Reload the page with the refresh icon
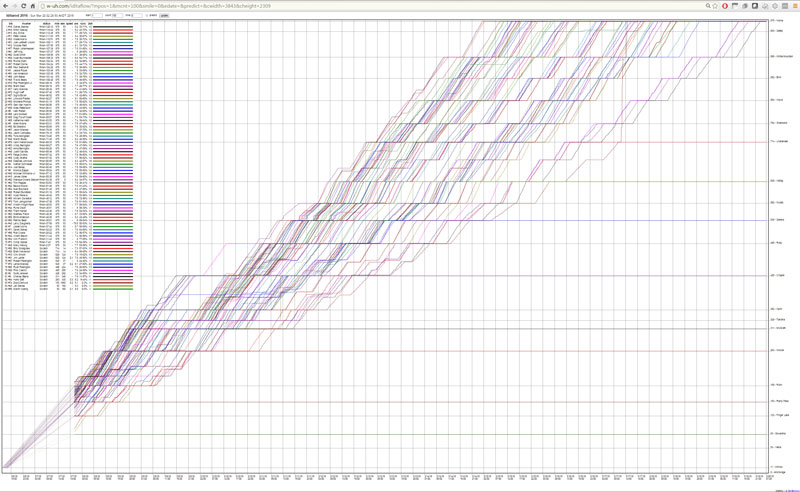This screenshot has height=492, width=800. click(23, 6)
